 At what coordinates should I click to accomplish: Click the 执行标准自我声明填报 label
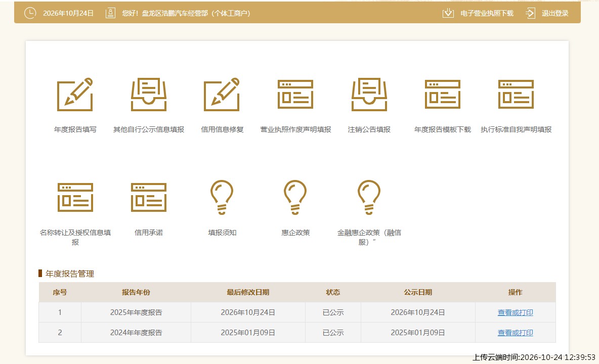point(516,130)
